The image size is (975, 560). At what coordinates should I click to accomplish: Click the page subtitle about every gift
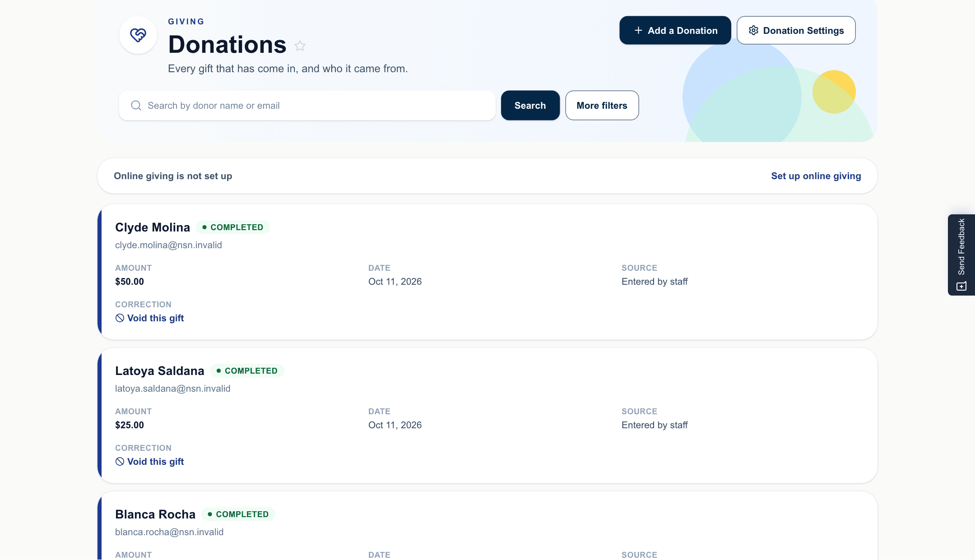click(x=288, y=69)
